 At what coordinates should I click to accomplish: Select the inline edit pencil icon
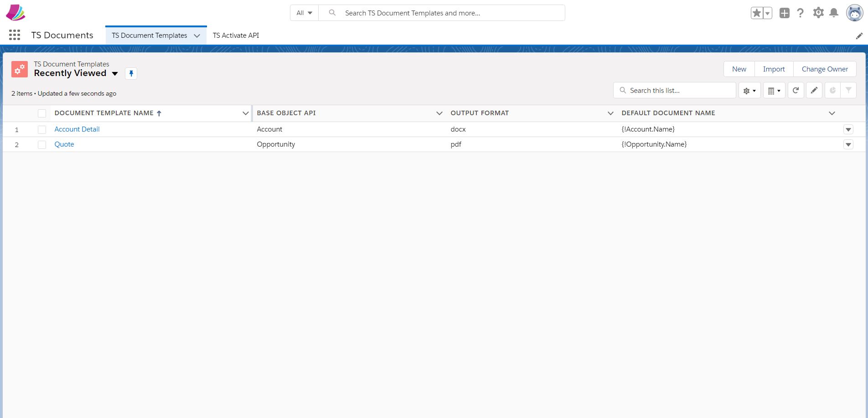[814, 90]
